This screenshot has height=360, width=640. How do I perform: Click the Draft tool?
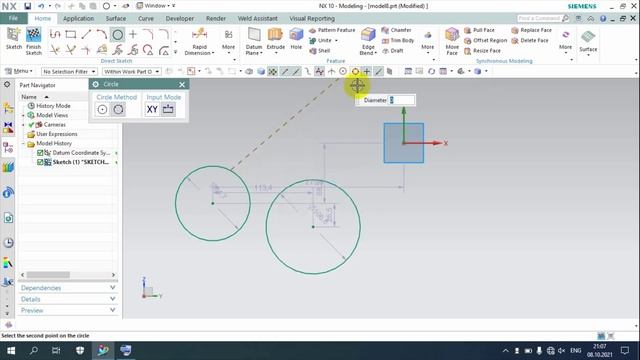click(x=393, y=51)
